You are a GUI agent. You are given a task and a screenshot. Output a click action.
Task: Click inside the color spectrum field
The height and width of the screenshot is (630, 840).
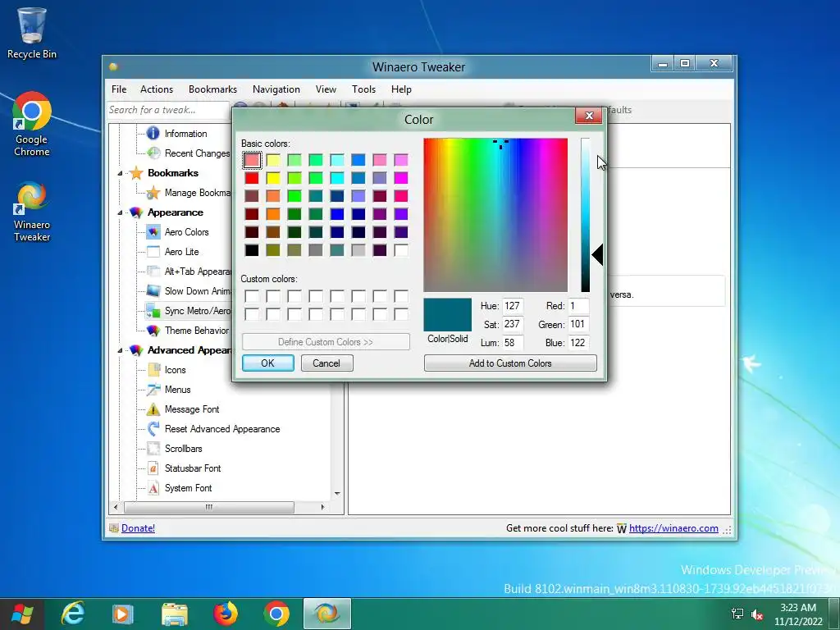click(x=495, y=215)
